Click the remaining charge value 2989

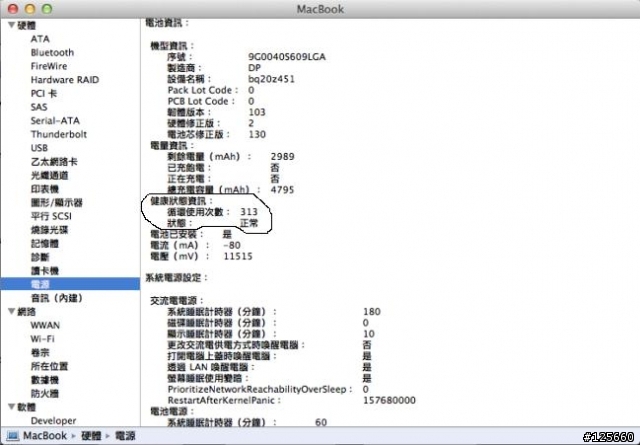point(282,156)
